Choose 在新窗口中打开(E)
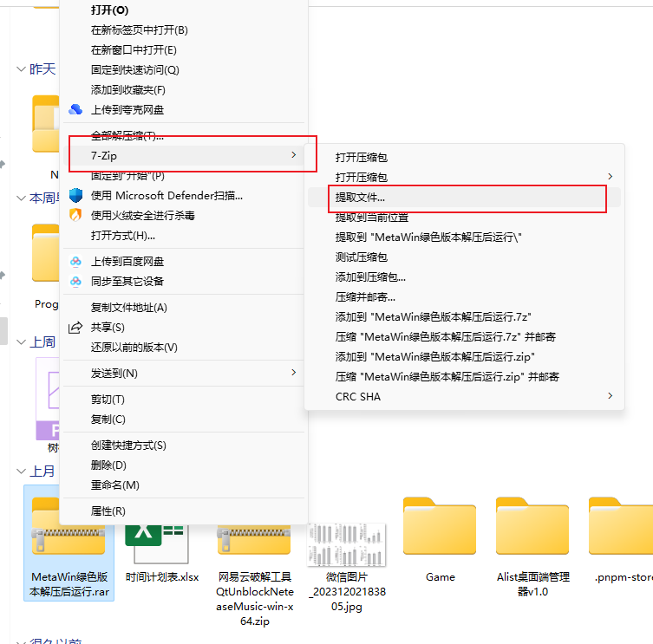Viewport: 653px width, 644px height. click(184, 50)
